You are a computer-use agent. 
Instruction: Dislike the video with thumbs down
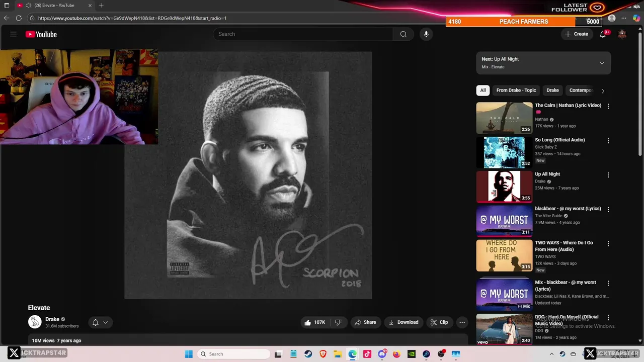click(x=338, y=322)
